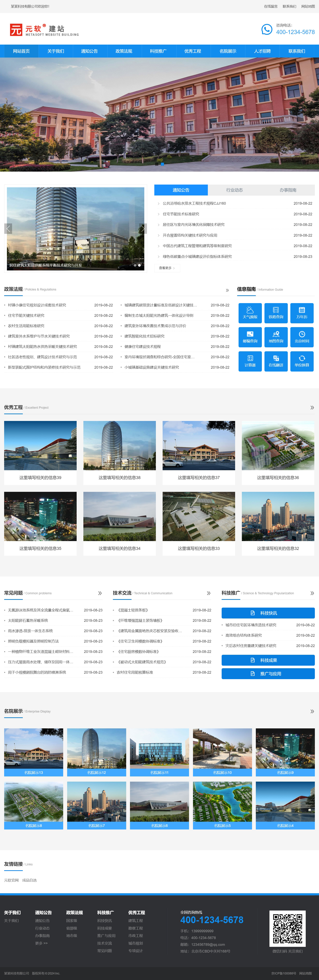Screen dimensions: 319x980
Task: Open the 名院展示5 thumbnail
Action: [x=223, y=805]
